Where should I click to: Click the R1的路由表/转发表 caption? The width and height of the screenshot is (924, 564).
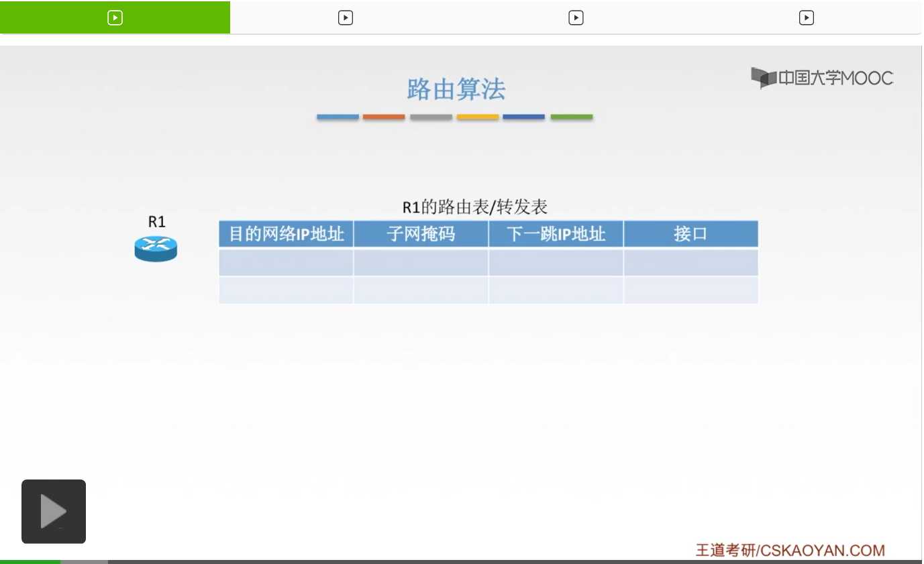point(474,207)
